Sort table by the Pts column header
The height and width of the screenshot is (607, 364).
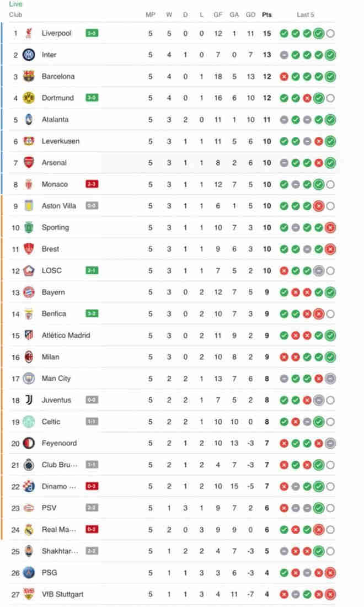[267, 14]
